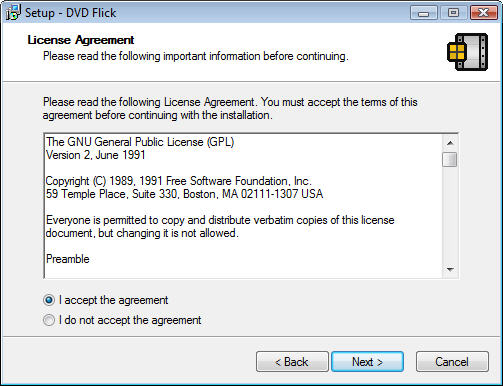Close the setup window with red X
The width and height of the screenshot is (503, 386).
point(483,13)
